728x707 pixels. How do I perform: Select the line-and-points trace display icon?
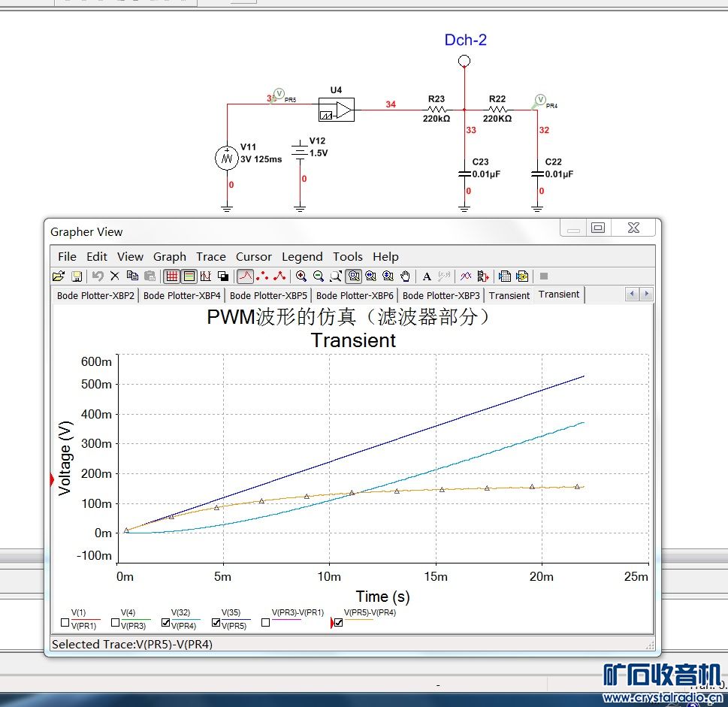click(x=279, y=276)
